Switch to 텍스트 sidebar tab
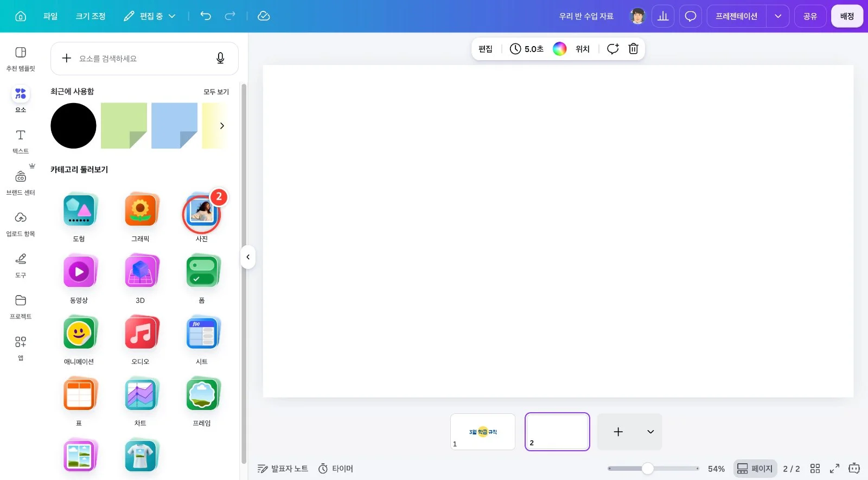Viewport: 868px width, 480px height. coord(21,141)
